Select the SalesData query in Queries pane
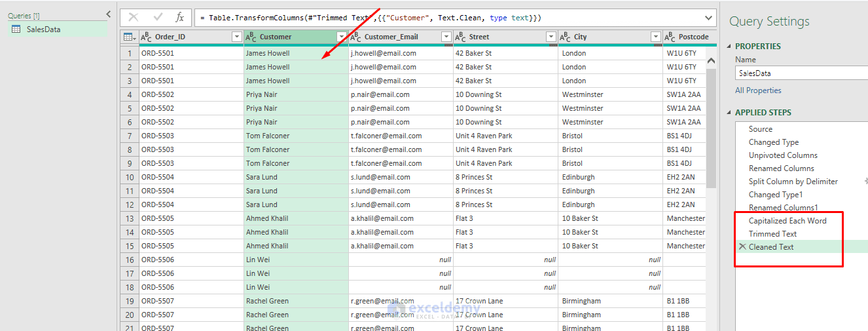The height and width of the screenshot is (331, 868). (x=58, y=29)
